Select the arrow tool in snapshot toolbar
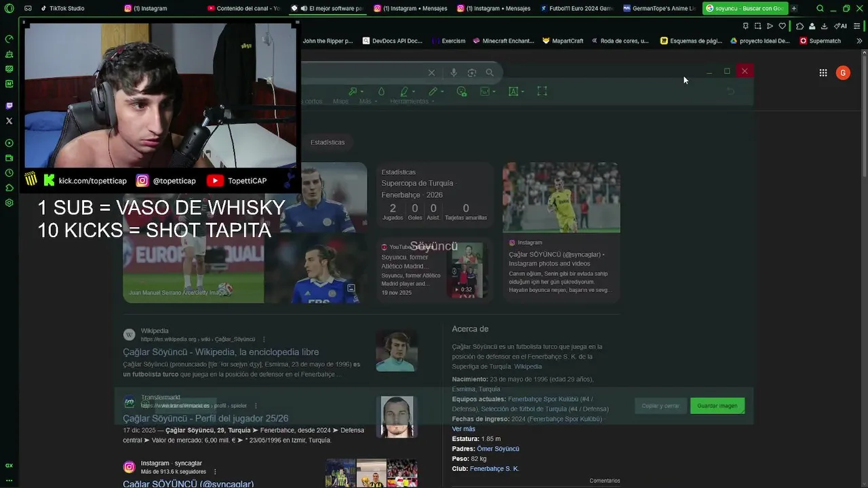 [353, 91]
